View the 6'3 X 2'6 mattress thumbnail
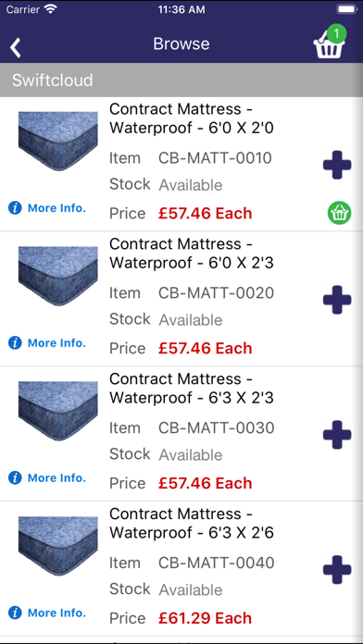363x644 pixels. tap(58, 545)
